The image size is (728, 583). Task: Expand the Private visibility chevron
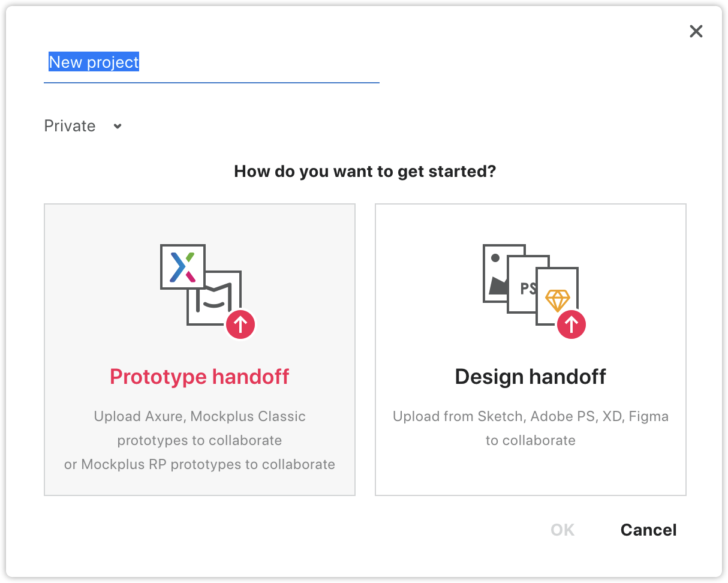[x=118, y=126]
